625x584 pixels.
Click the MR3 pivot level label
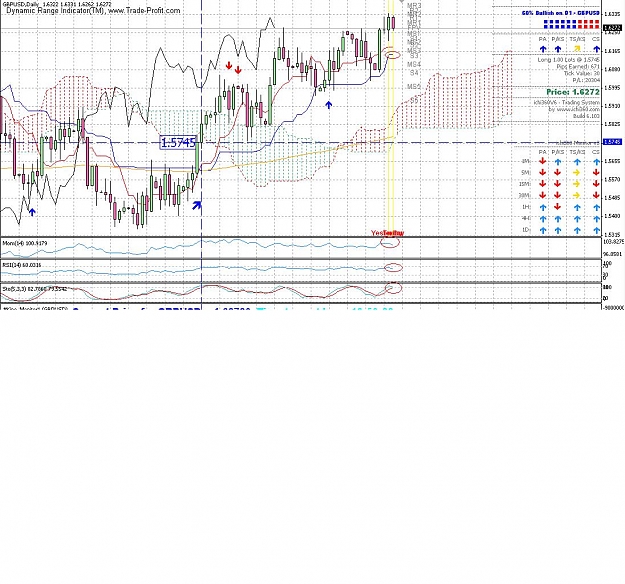(x=414, y=6)
